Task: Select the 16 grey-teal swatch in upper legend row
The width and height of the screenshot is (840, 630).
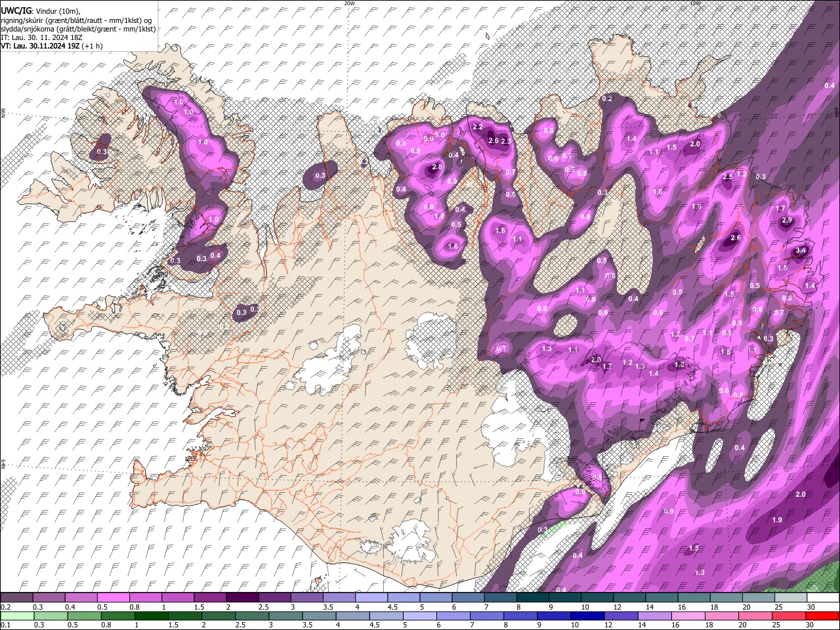Action: coord(694,598)
